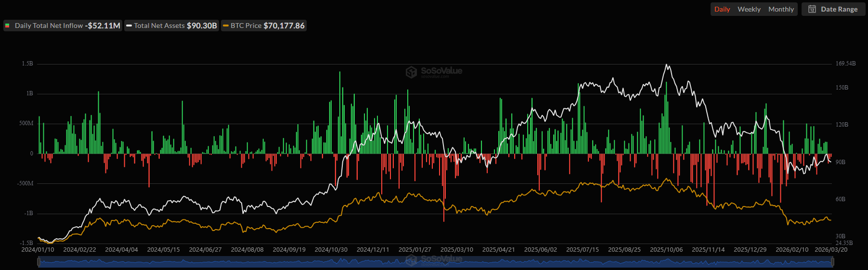Screen dimensions: 868x270
Task: Switch to the Monthly view
Action: [x=781, y=9]
